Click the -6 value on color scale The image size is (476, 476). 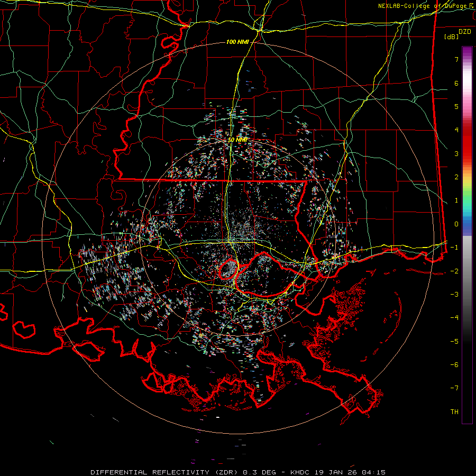[454, 365]
